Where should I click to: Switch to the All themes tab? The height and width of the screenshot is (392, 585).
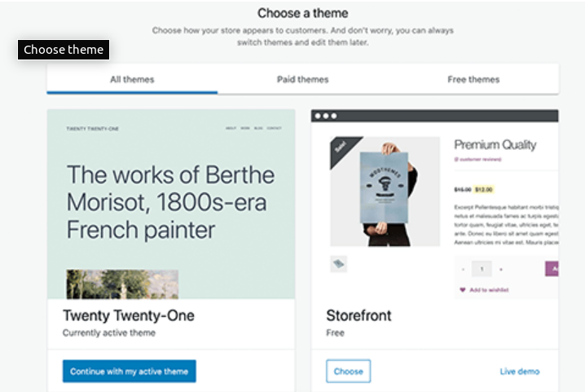(x=132, y=80)
